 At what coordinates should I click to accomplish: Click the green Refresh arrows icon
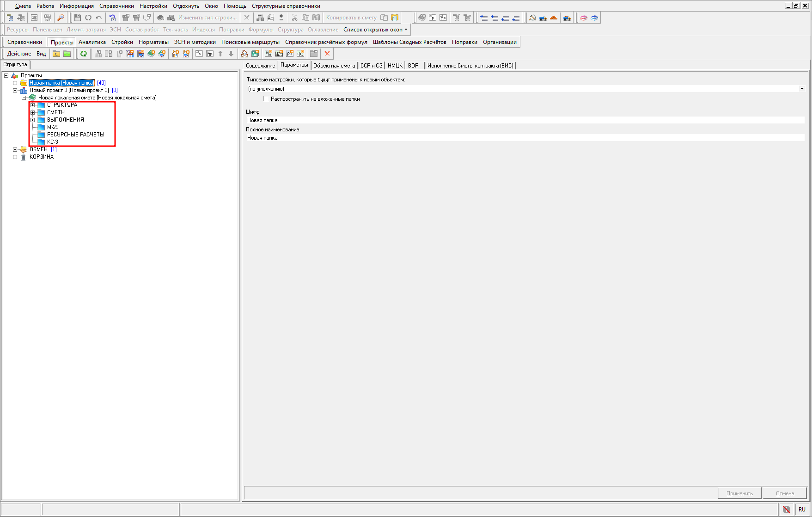coord(84,54)
